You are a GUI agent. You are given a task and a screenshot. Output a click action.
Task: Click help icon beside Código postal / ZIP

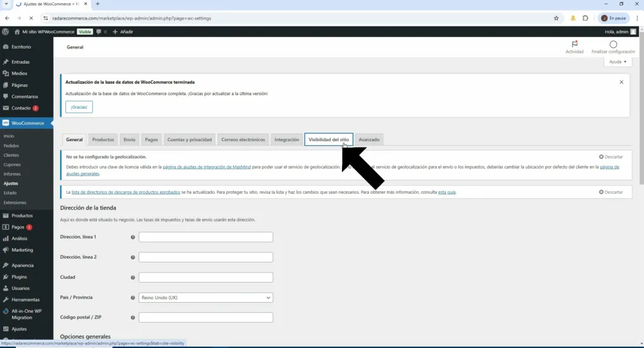[133, 318]
